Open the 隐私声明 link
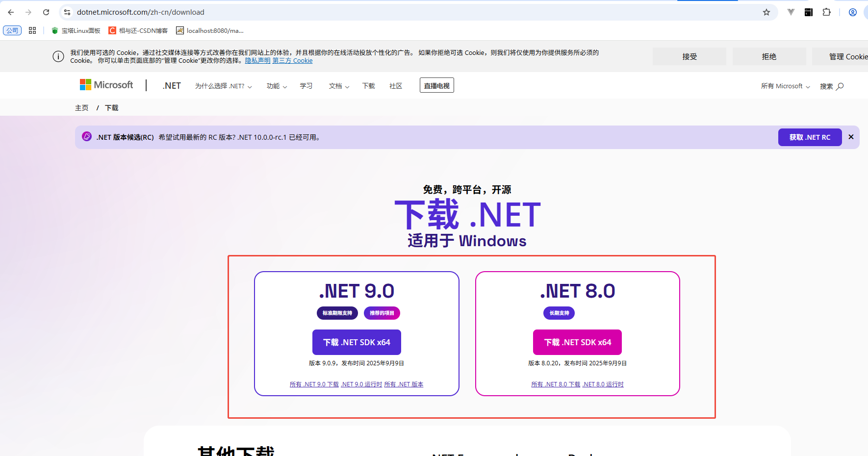Image resolution: width=868 pixels, height=456 pixels. coord(257,61)
